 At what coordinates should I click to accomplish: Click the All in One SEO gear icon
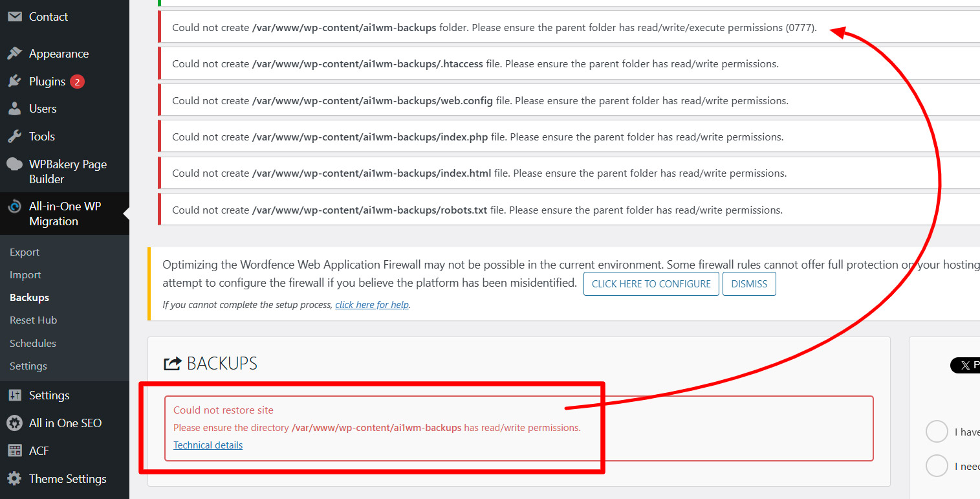click(x=14, y=423)
